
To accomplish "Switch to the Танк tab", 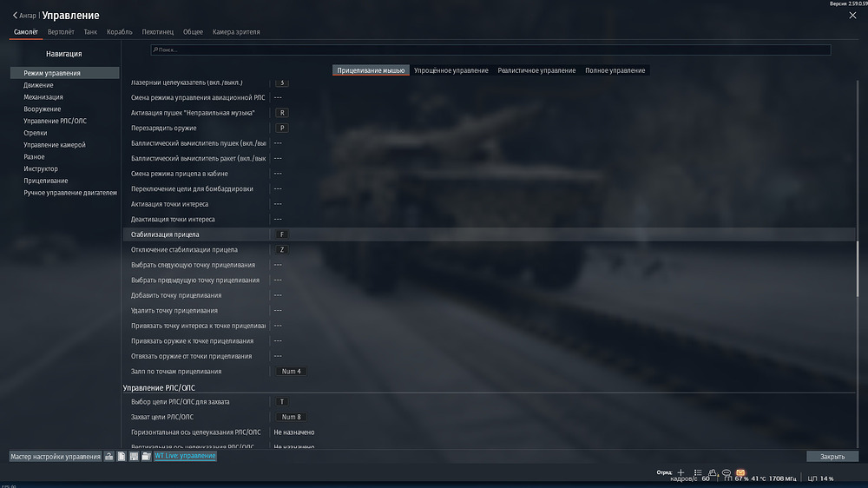I will (x=90, y=32).
